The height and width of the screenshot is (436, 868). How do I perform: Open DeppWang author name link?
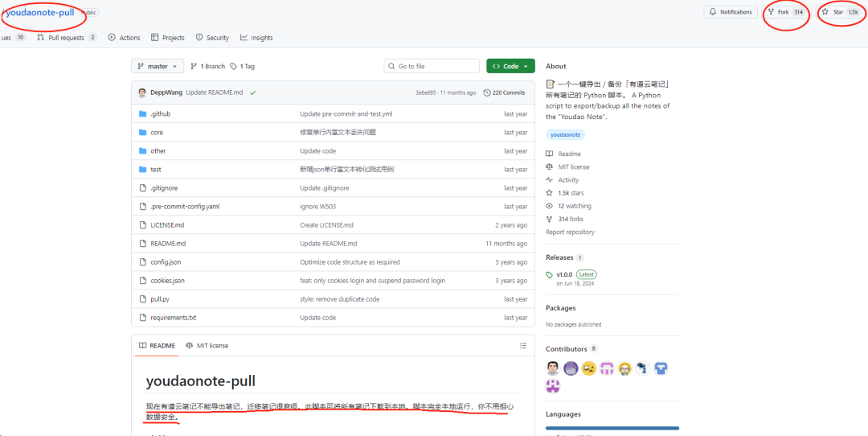166,93
